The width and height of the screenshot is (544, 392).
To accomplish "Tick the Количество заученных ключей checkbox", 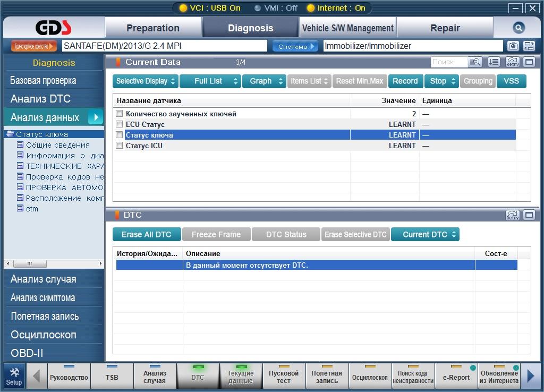I will point(120,114).
